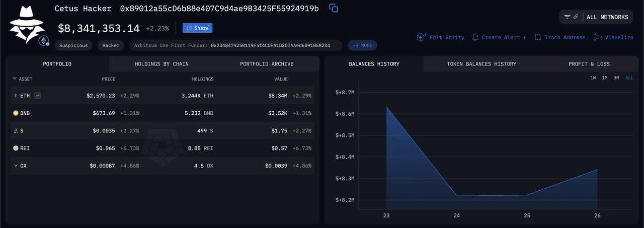Click the $3.52K BNB value

coord(278,113)
